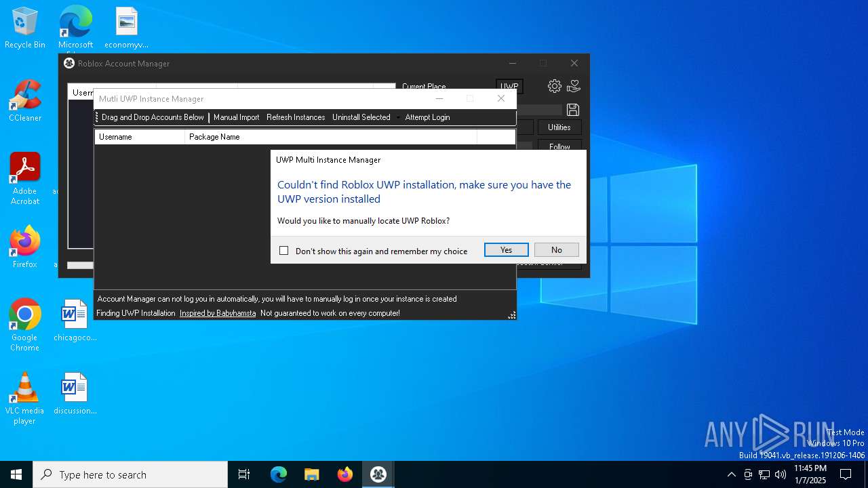This screenshot has height=488, width=868.
Task: Choose Uninstall Selected menu item
Action: click(361, 117)
